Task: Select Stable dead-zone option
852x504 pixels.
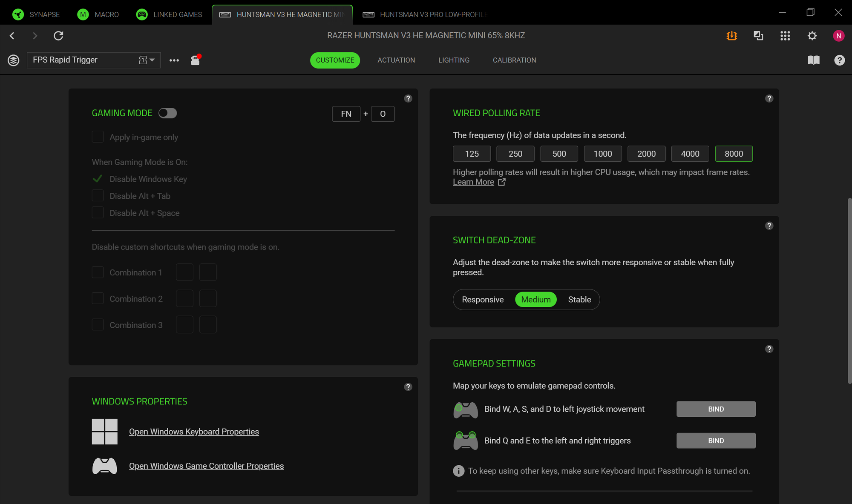Action: coord(579,300)
